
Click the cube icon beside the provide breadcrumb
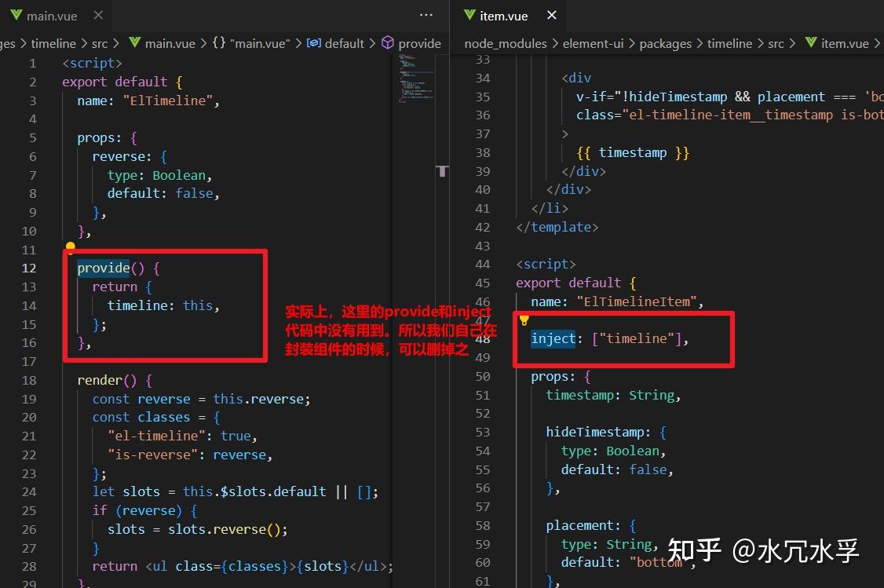pos(386,43)
